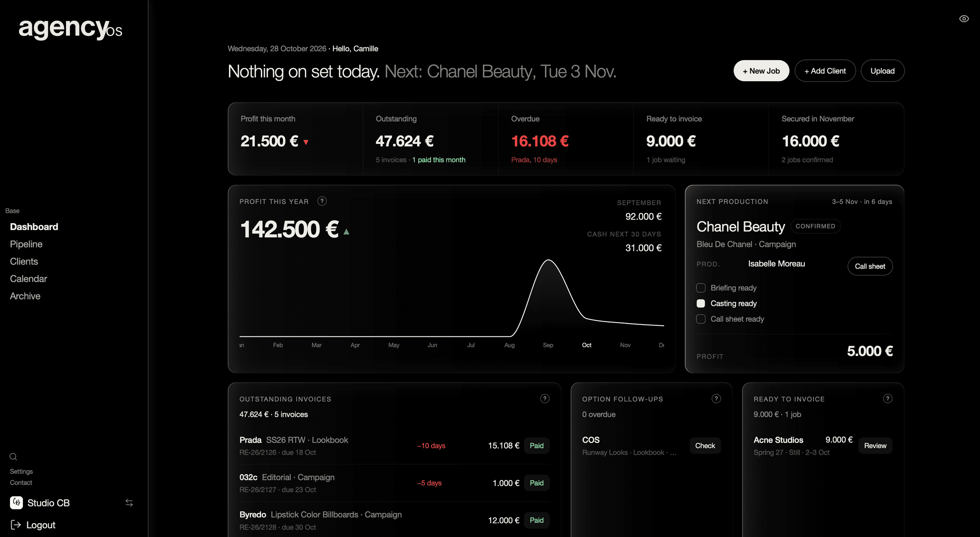The height and width of the screenshot is (537, 980).
Task: Click the Upload button
Action: [x=882, y=71]
